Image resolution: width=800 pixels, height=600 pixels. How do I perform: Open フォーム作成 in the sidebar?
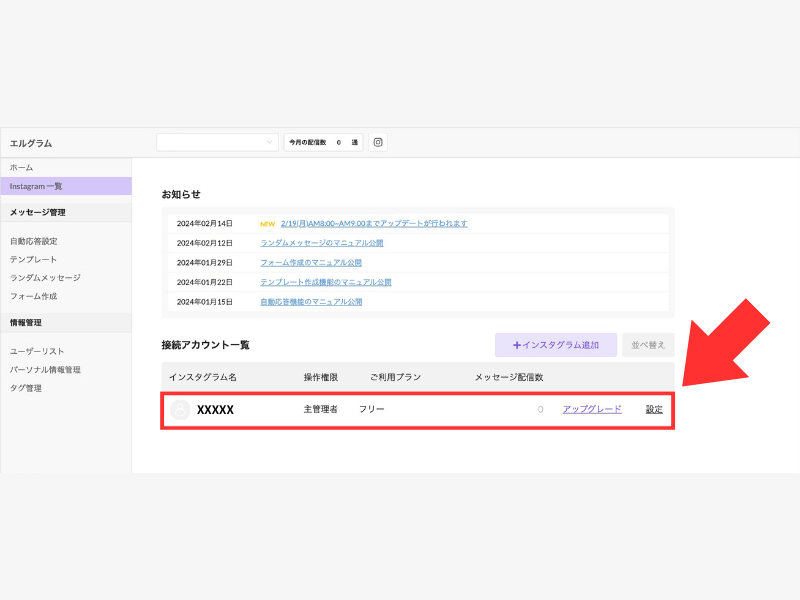click(33, 296)
